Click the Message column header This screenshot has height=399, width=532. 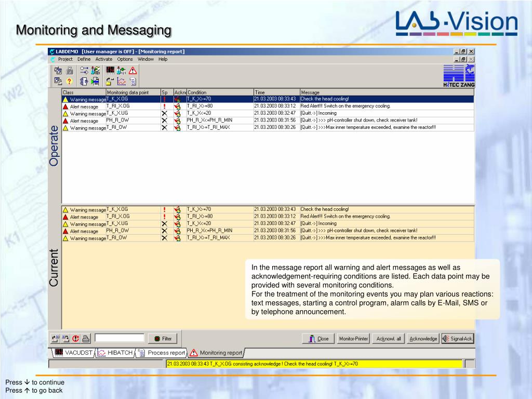pos(387,92)
